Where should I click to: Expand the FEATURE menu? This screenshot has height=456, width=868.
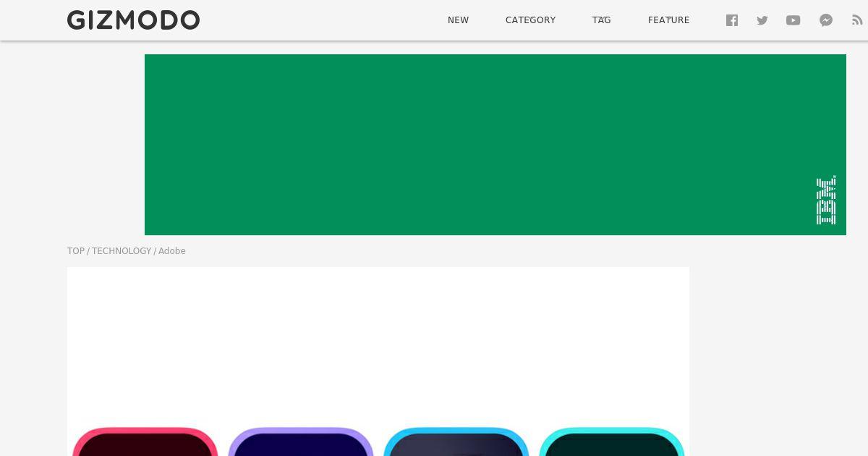click(668, 20)
